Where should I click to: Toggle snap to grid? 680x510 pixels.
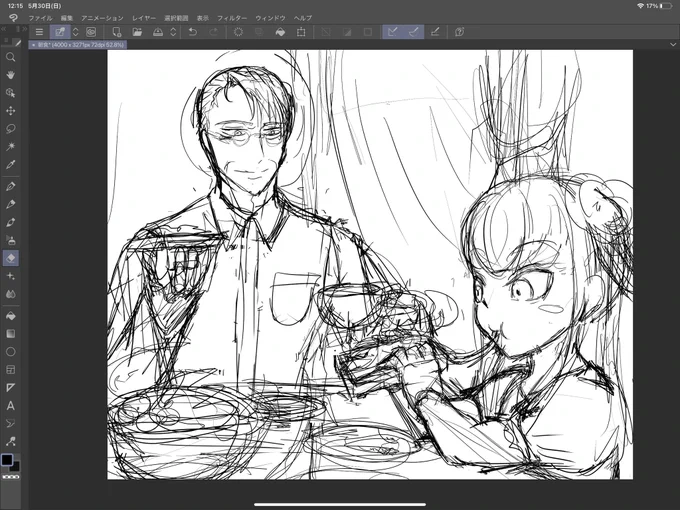click(435, 32)
